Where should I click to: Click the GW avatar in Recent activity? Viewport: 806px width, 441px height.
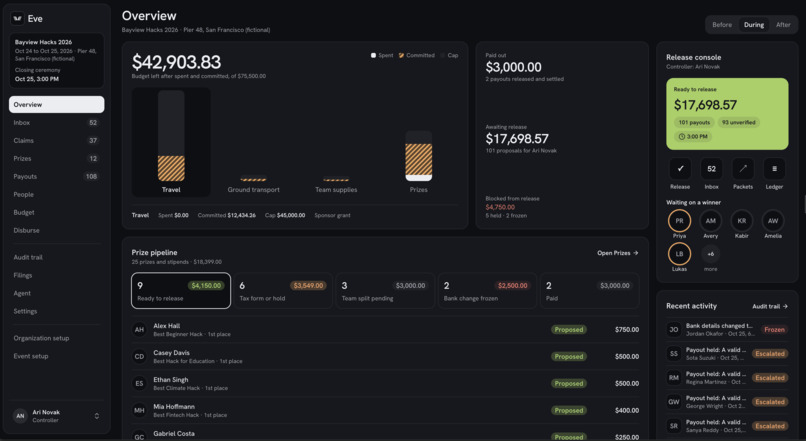674,402
